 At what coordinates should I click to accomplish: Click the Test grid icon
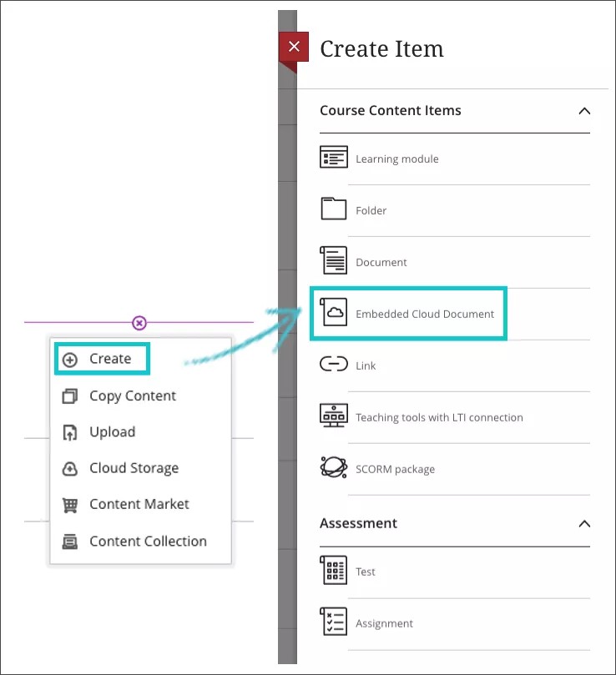(334, 572)
